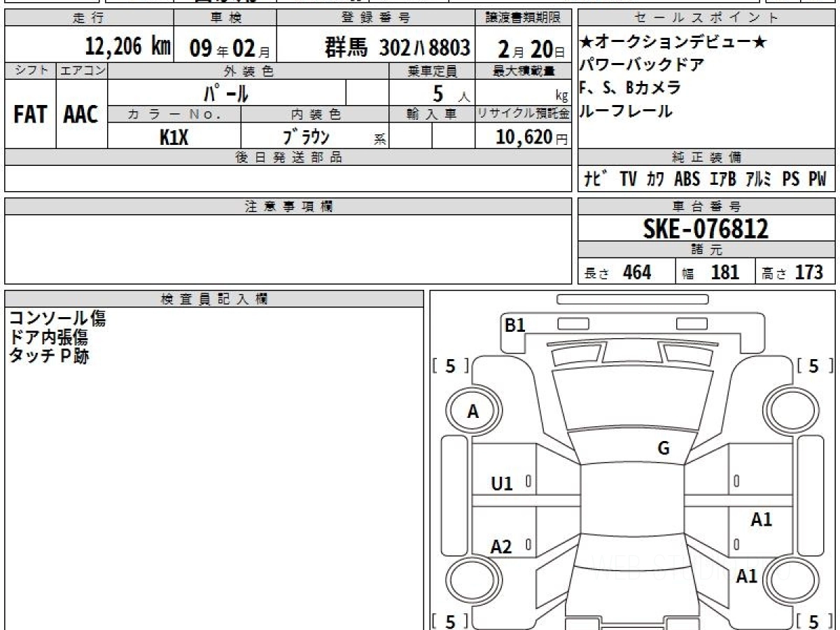Click the セールスポイント section header

coord(706,17)
